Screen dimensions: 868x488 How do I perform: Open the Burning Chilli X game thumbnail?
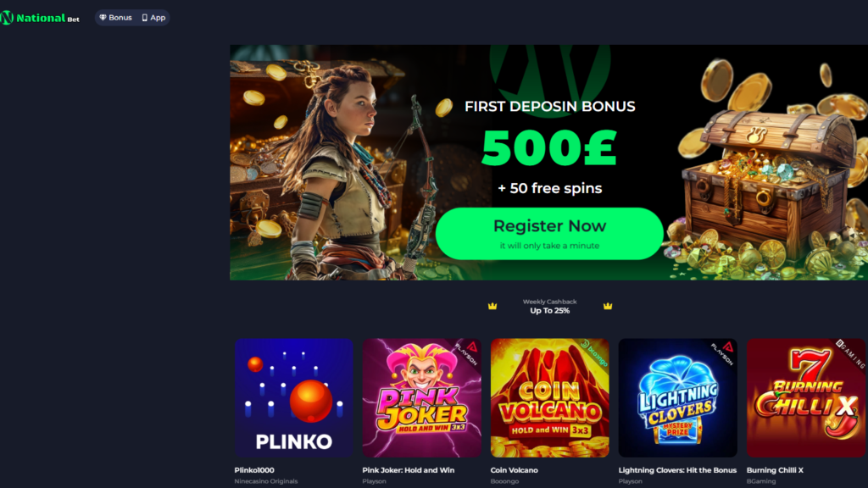point(806,398)
